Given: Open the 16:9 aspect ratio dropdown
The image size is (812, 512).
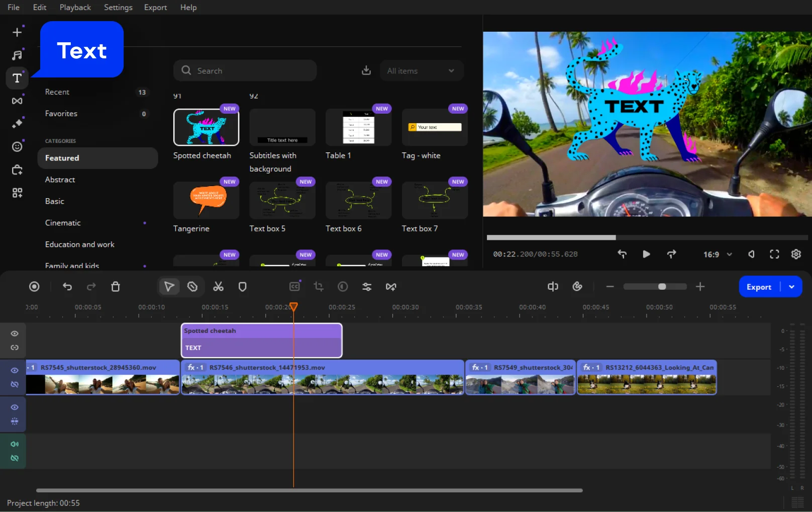Looking at the screenshot, I should coord(717,254).
